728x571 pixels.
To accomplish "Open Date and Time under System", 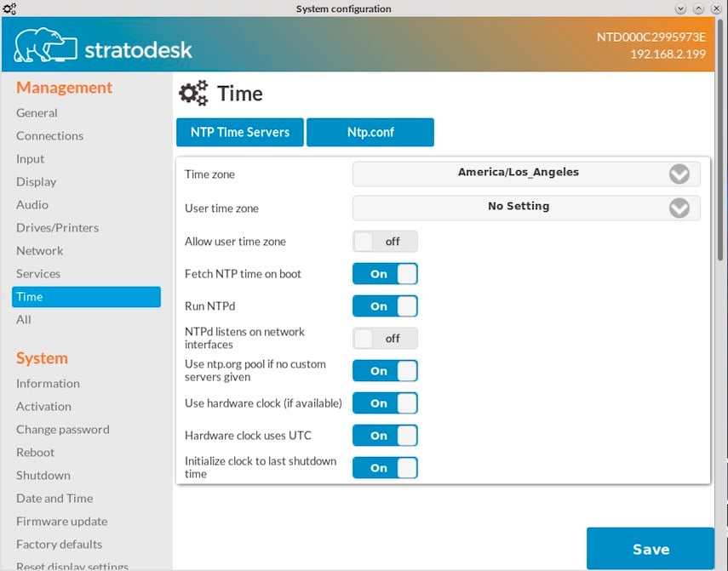I will point(54,499).
